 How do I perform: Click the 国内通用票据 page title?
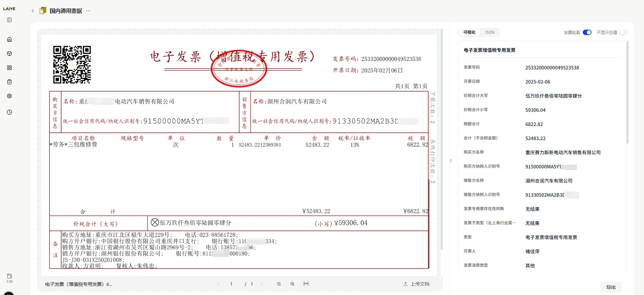[x=66, y=11]
